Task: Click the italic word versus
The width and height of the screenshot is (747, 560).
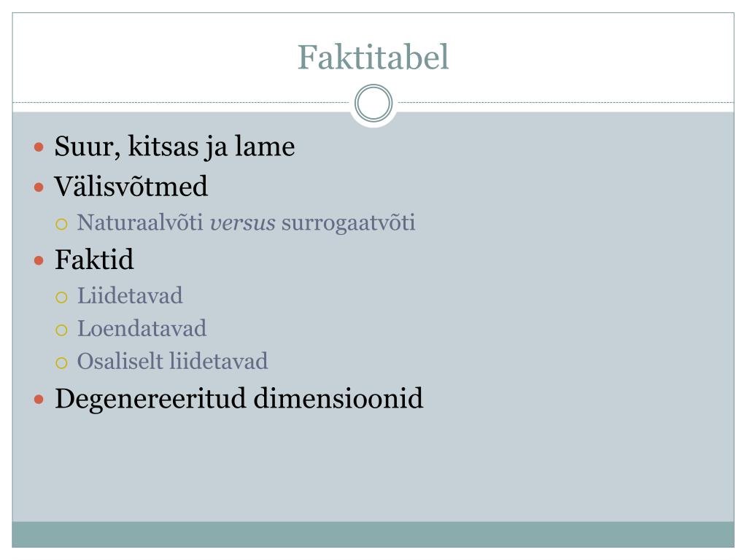Action: point(242,223)
